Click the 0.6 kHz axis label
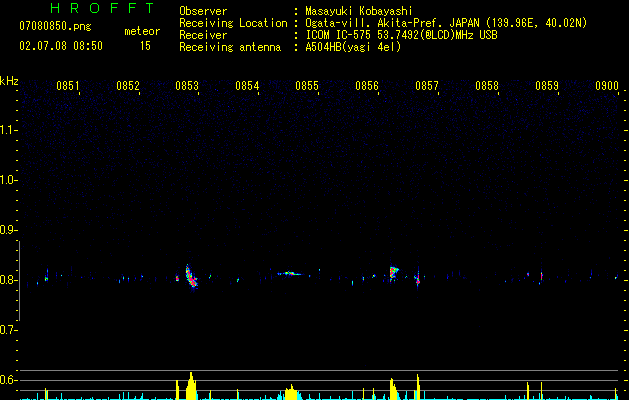The image size is (629, 400). coord(8,380)
